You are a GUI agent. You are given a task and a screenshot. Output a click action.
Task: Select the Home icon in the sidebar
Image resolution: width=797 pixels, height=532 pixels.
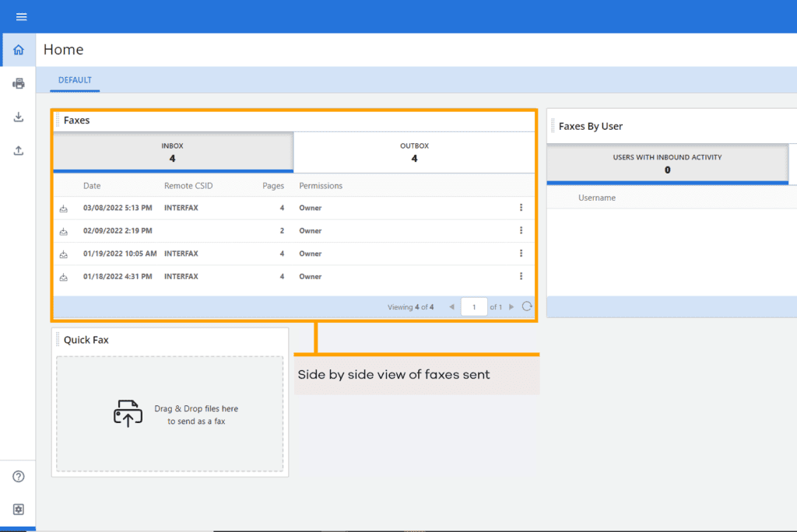[18, 49]
